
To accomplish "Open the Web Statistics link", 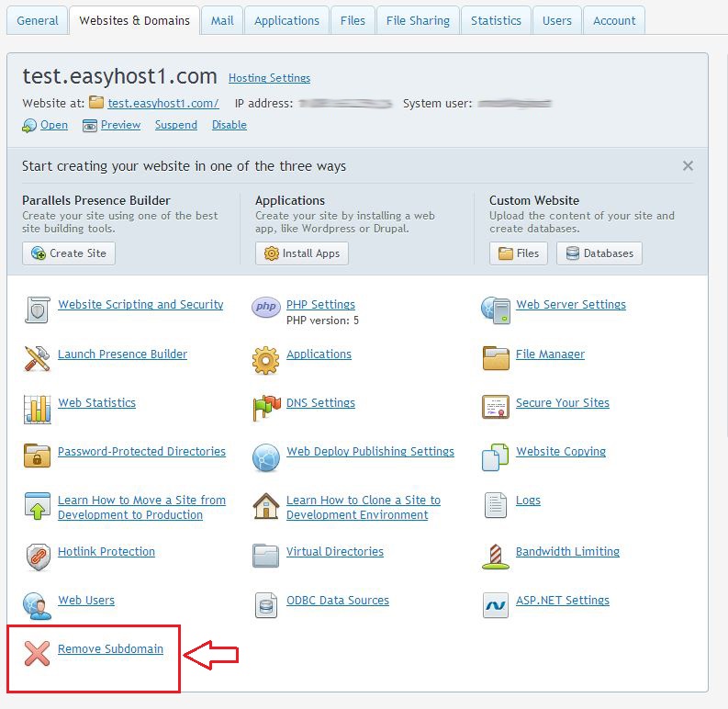I will point(97,403).
